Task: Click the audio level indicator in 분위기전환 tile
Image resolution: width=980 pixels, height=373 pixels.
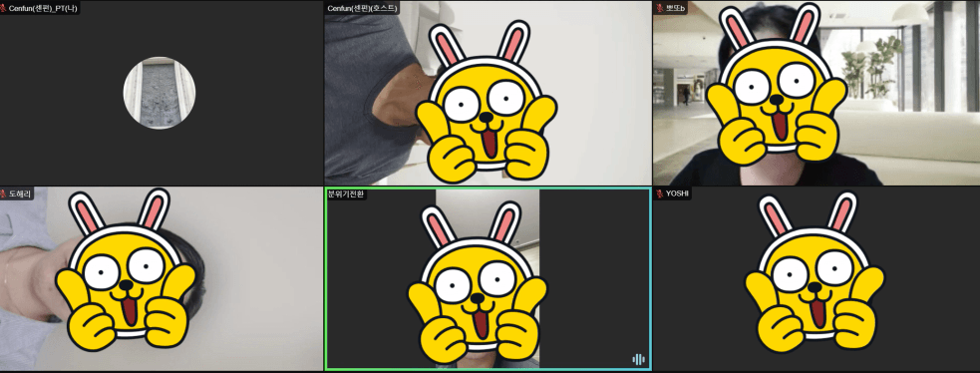Action: pos(638,359)
